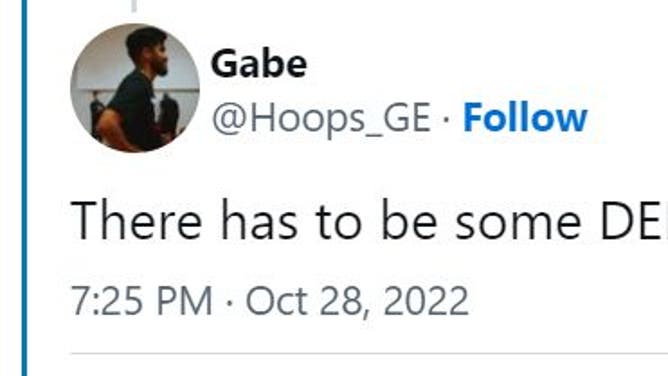Open the display name Gabe
This screenshot has width=668, height=376.
(x=259, y=63)
